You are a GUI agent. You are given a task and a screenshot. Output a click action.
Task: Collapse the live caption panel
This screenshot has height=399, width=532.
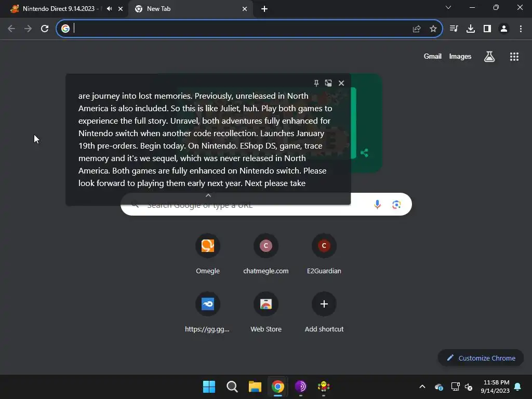click(208, 195)
